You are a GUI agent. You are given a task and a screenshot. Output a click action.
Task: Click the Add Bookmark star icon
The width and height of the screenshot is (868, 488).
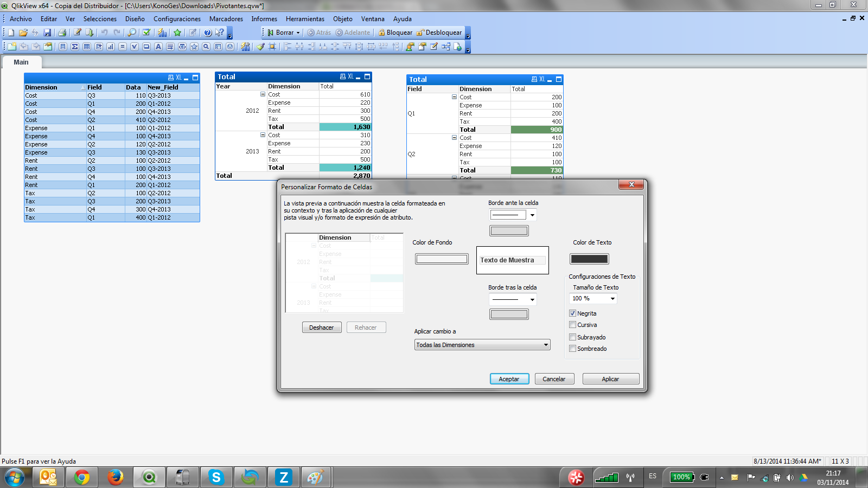coord(177,33)
